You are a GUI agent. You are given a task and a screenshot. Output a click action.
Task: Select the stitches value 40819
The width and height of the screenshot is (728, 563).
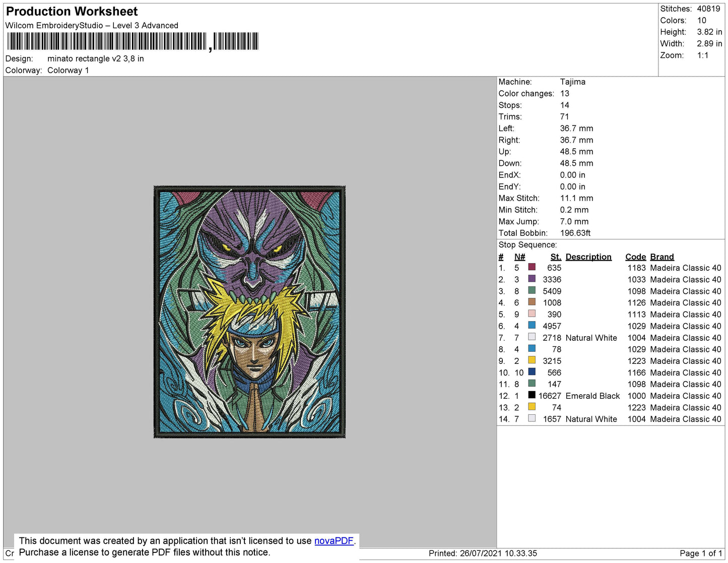709,9
